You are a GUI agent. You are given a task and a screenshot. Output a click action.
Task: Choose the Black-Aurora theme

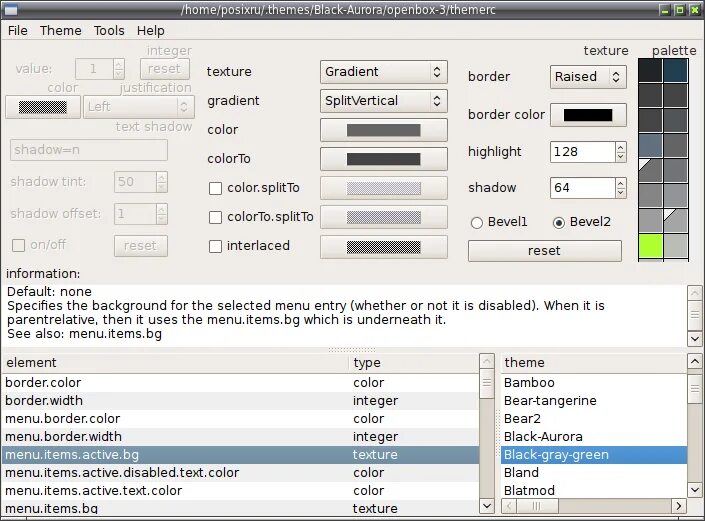[594, 436]
